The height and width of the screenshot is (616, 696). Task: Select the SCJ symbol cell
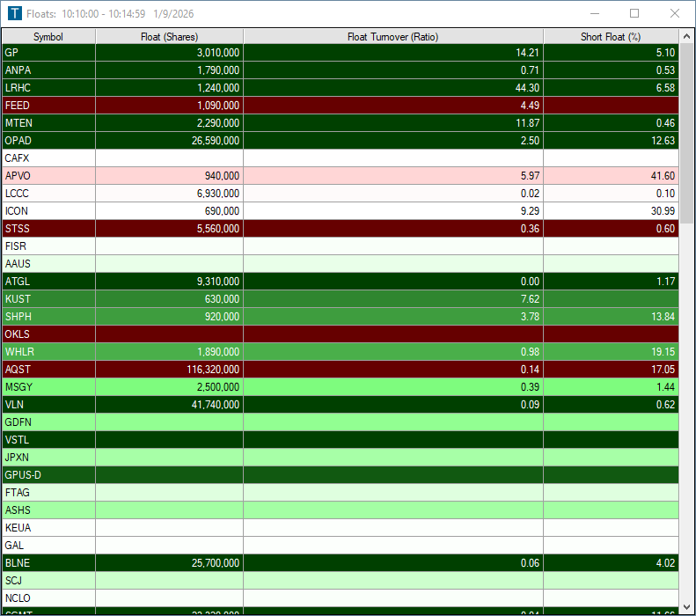coord(48,581)
